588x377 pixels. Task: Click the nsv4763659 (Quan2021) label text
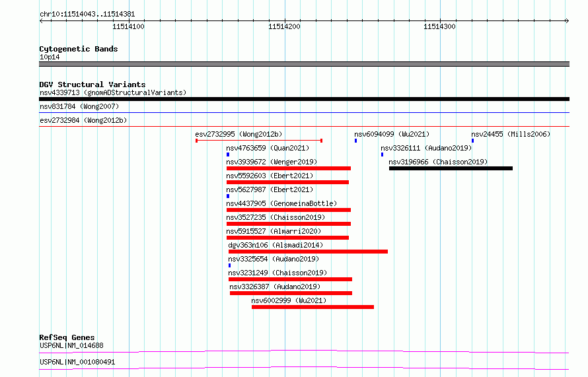(268, 148)
